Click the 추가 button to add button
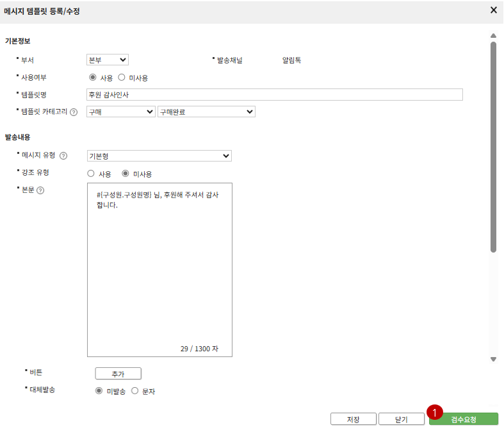 [118, 374]
